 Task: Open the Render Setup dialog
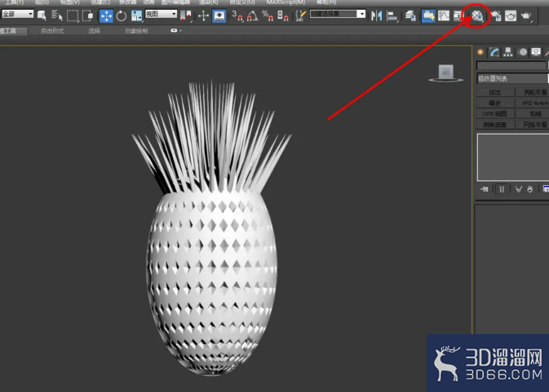click(x=496, y=15)
